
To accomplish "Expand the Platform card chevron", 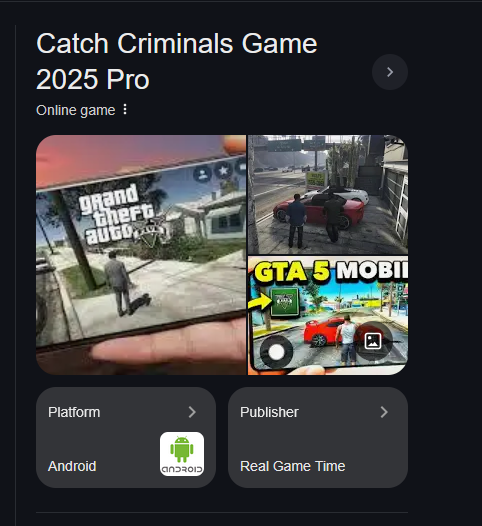I will coord(192,412).
